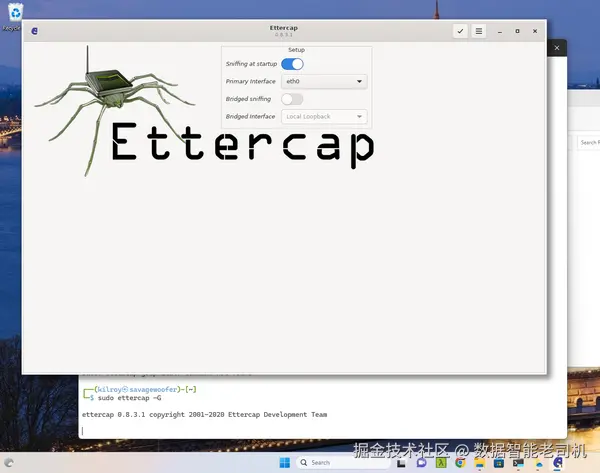The height and width of the screenshot is (473, 600).
Task: Close the Ettercap window
Action: click(535, 31)
